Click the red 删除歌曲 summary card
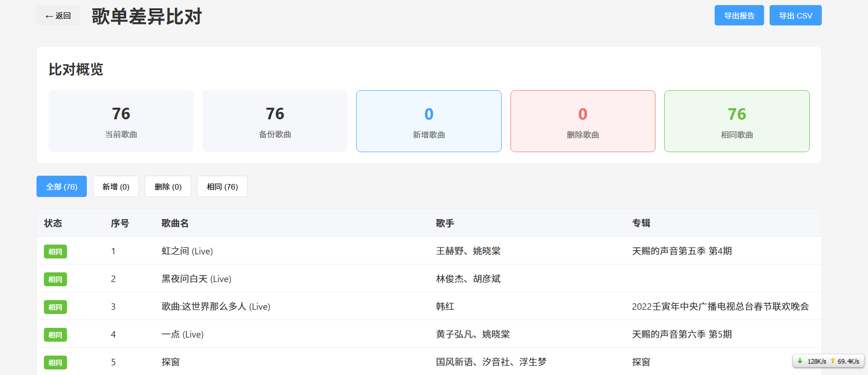 point(583,121)
